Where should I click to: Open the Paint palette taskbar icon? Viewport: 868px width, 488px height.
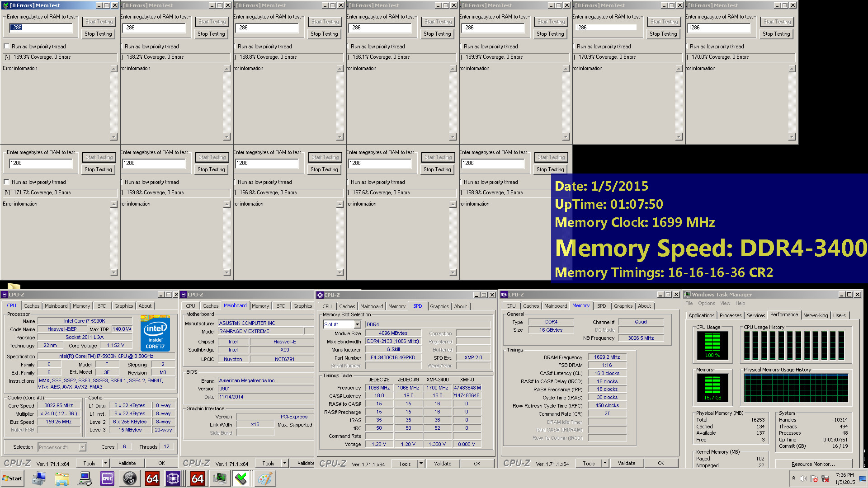(265, 479)
